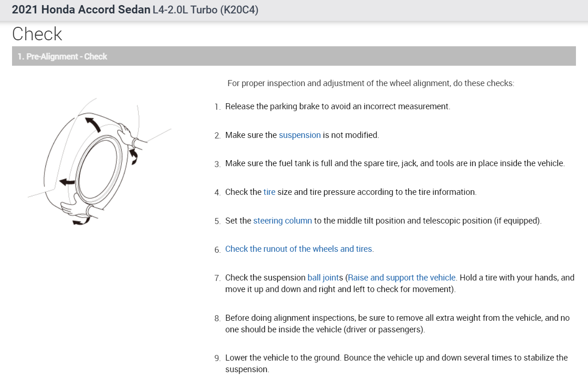Open the Raise and support the vehicle link
Viewport: 588px width, 380px height.
click(x=402, y=278)
